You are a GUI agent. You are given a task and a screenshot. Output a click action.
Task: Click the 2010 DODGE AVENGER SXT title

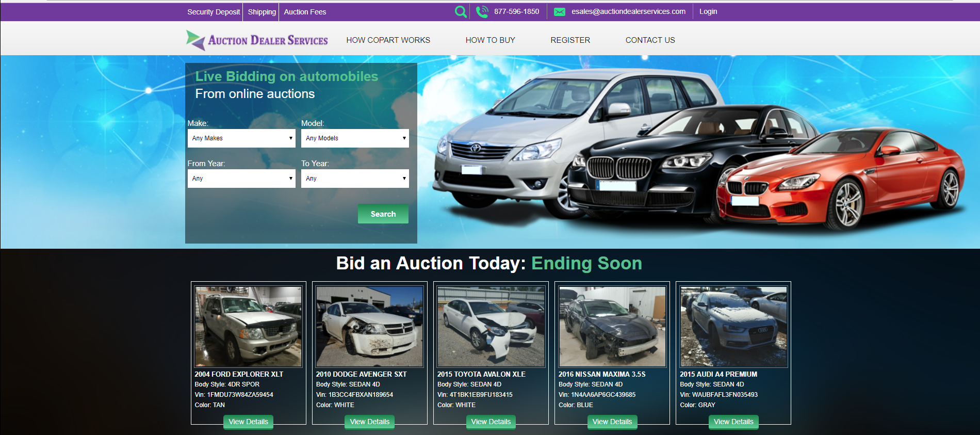[361, 374]
